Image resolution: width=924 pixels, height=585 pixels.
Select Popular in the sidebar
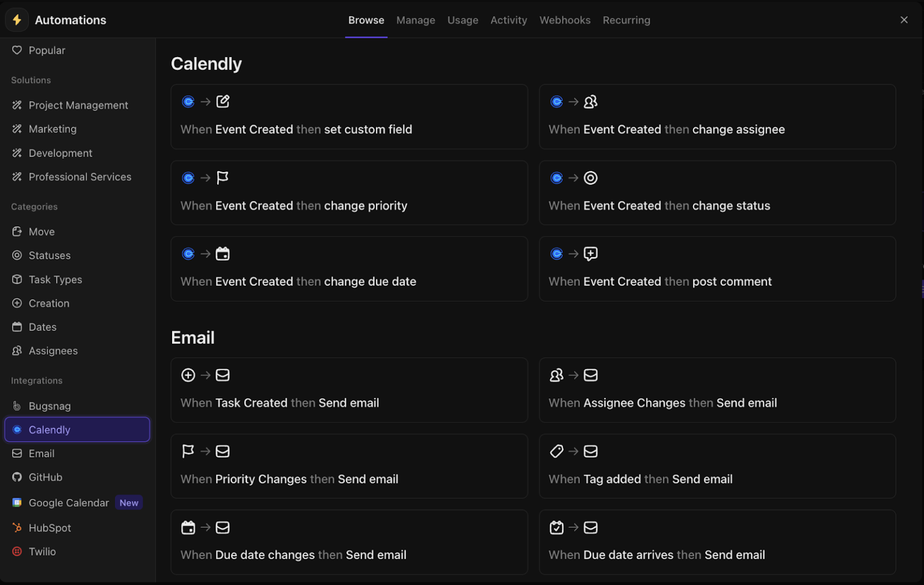click(47, 51)
